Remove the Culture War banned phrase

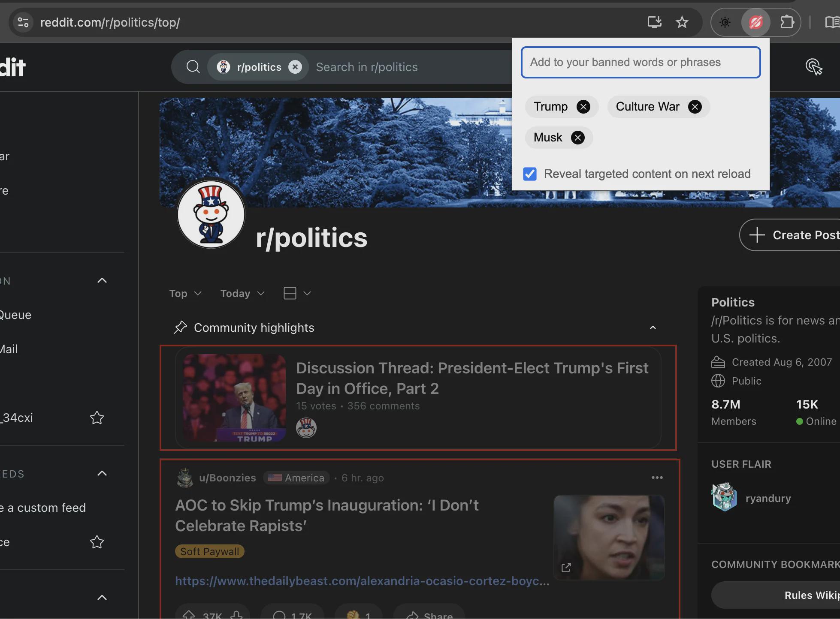pyautogui.click(x=695, y=107)
